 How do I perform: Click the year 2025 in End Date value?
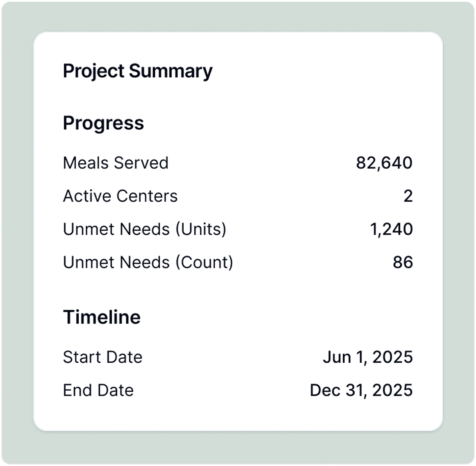coord(393,390)
